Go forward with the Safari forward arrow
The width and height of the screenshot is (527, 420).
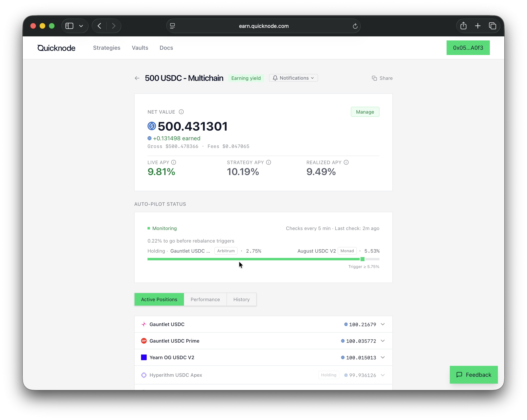114,26
